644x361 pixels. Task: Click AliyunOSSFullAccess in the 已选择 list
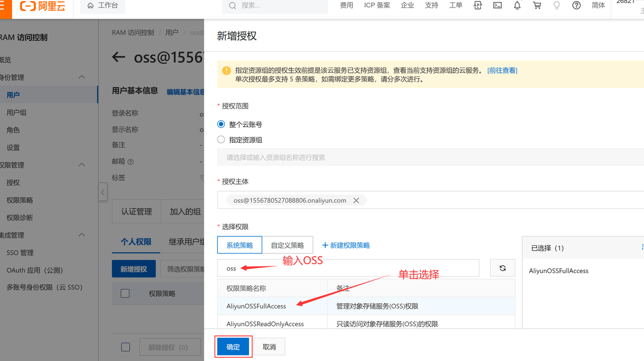coord(558,271)
